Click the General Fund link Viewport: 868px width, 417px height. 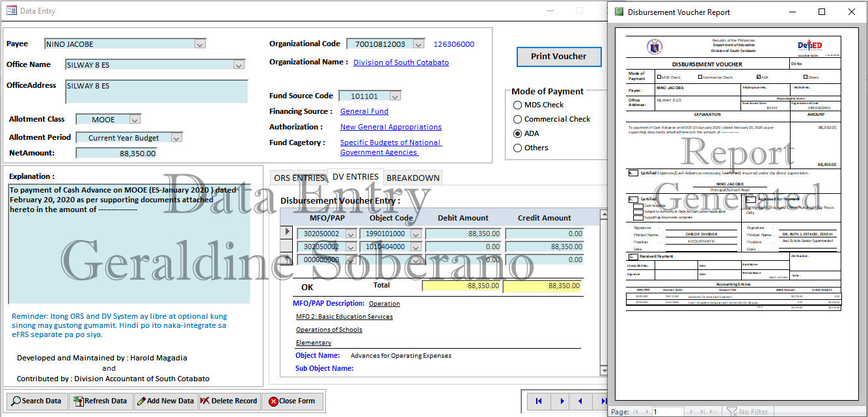click(x=364, y=111)
